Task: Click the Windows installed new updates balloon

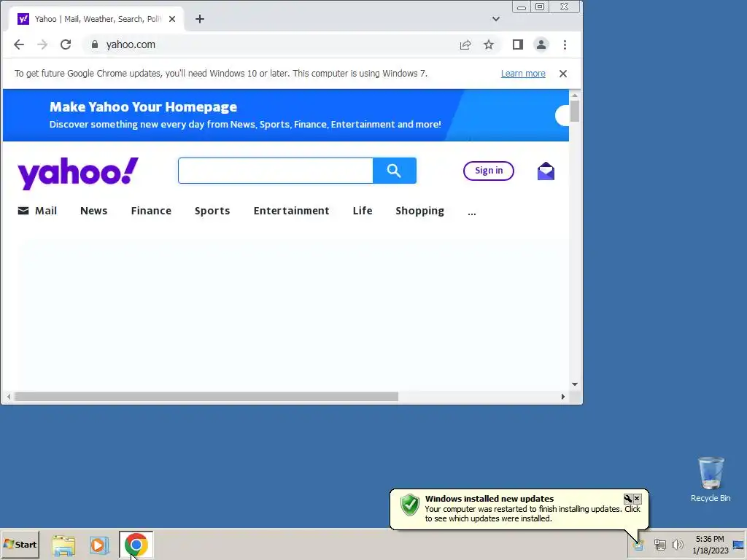Action: pos(519,508)
